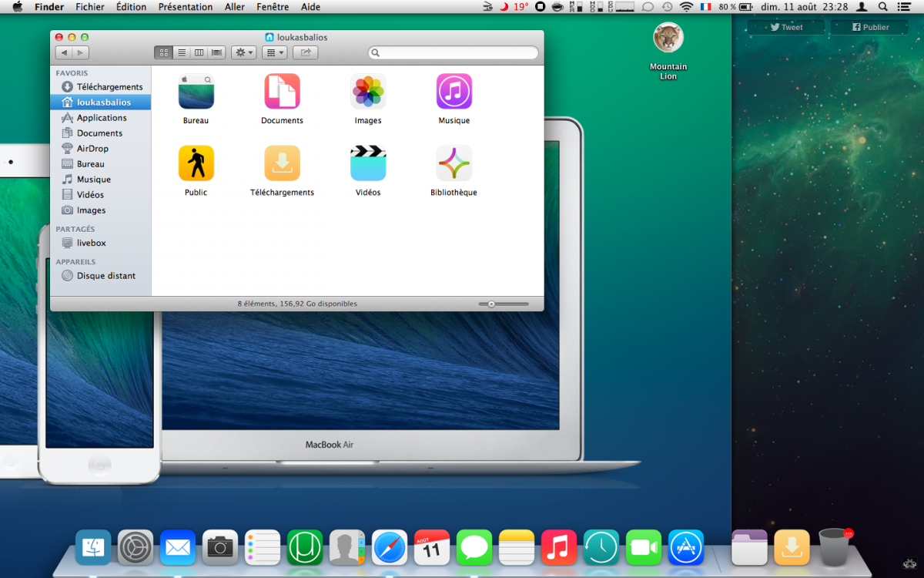Open the French flag input source menu
The width and height of the screenshot is (924, 578).
(x=706, y=7)
